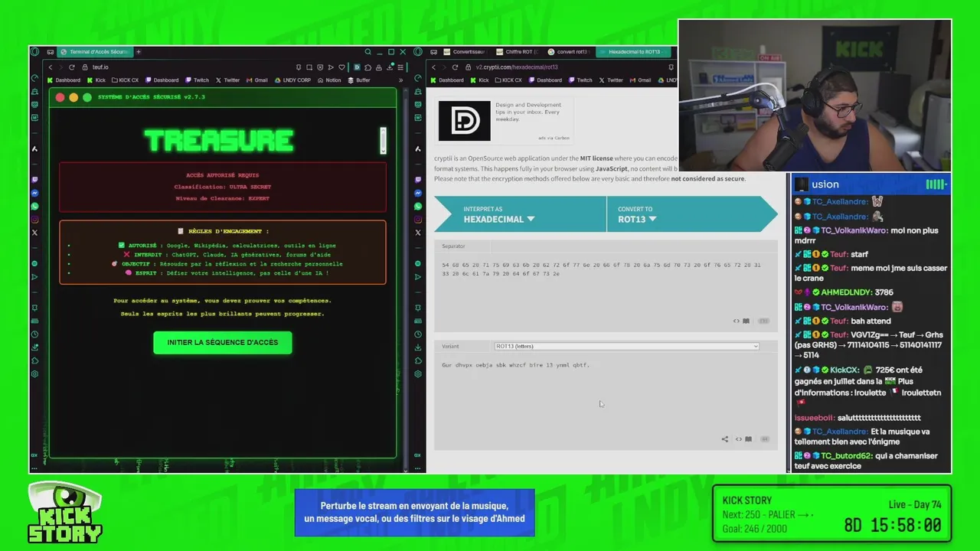Switch to the convert rot13 Google tab
Screen dimensions: 980x551
(568, 52)
